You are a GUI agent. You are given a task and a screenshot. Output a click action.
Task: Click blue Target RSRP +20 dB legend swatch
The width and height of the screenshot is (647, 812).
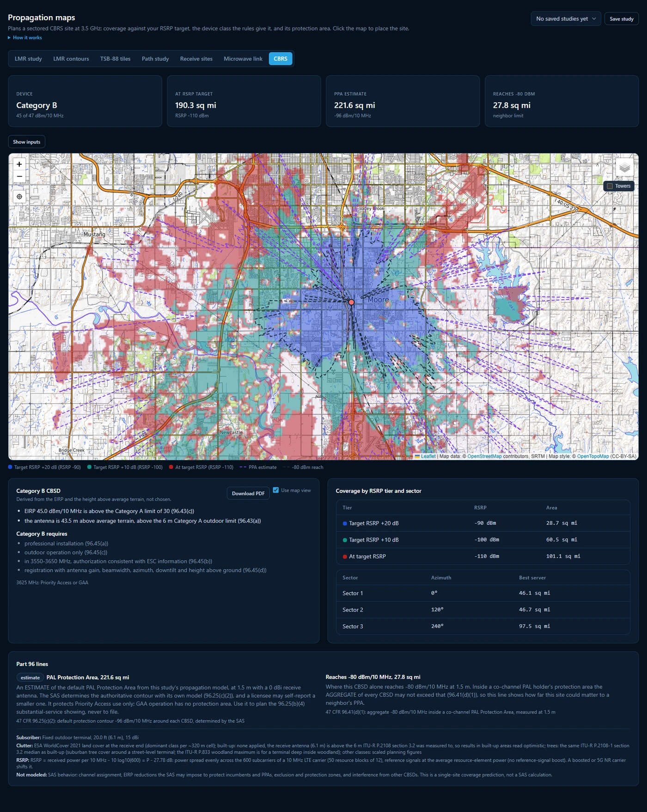10,467
